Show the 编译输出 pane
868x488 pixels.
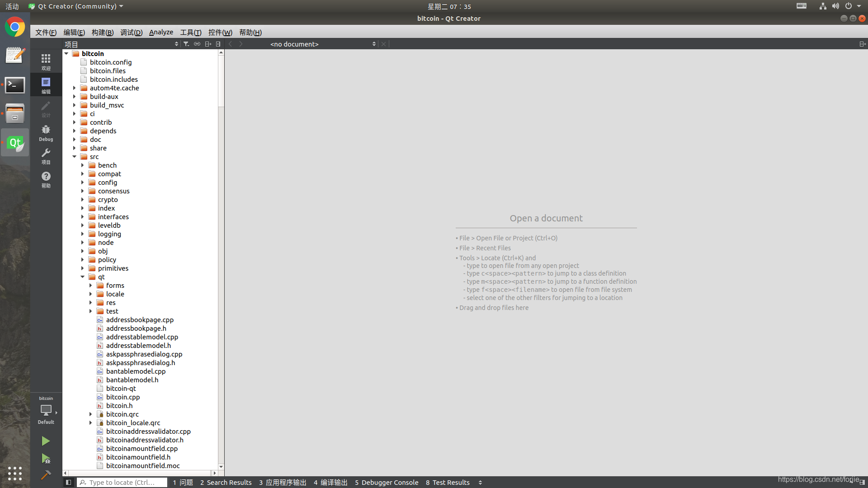pos(330,482)
